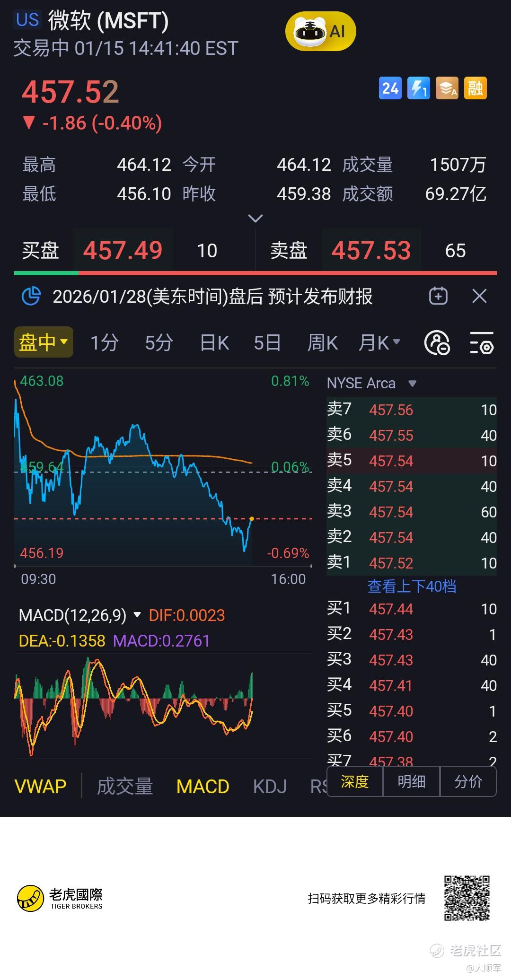Switch to the 周K chart tab
The image size is (511, 980).
tap(322, 342)
